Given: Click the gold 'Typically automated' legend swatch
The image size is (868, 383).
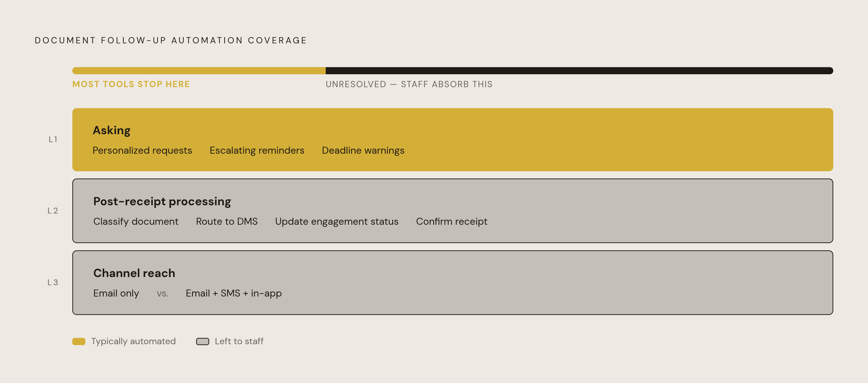Looking at the screenshot, I should [79, 341].
